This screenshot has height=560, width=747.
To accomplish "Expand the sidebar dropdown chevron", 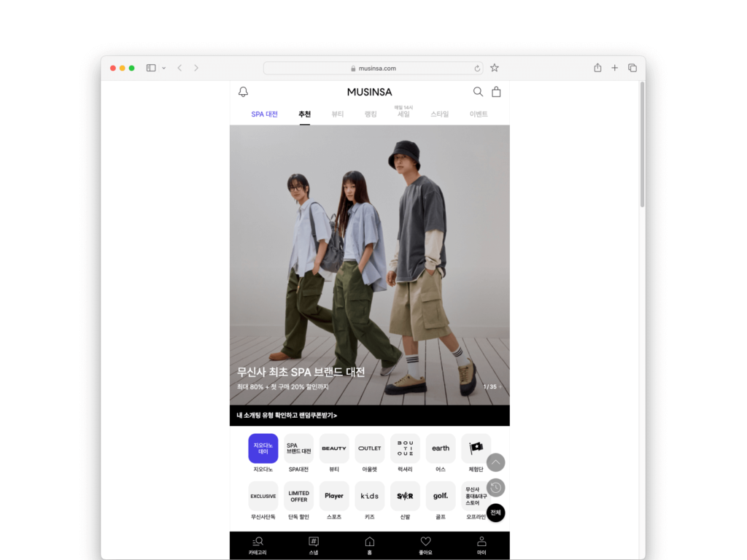I will click(x=163, y=68).
